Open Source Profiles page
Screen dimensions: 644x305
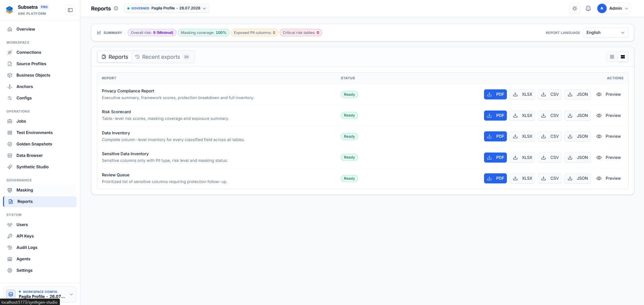tap(40, 64)
